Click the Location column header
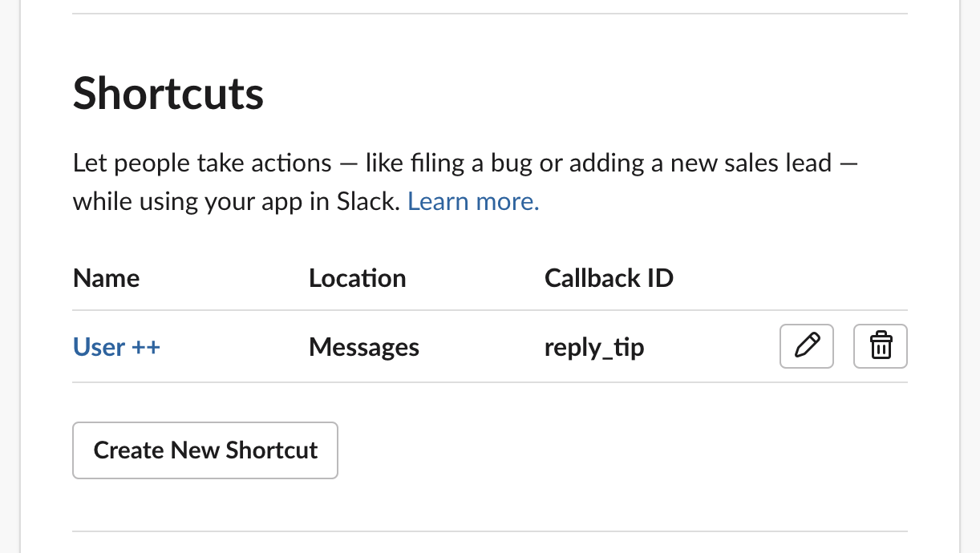980x553 pixels. [x=358, y=278]
